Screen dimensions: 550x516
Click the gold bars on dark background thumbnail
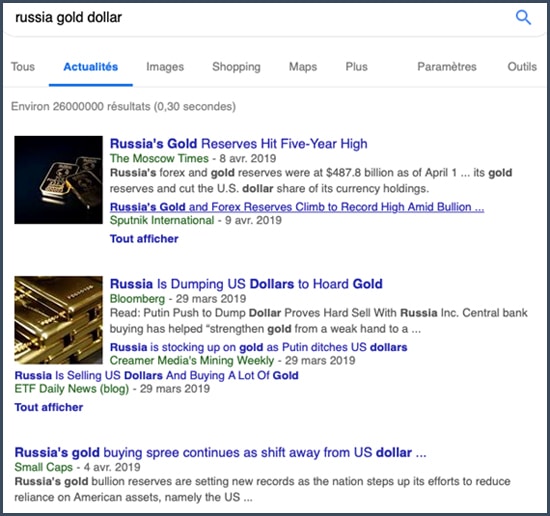point(59,180)
